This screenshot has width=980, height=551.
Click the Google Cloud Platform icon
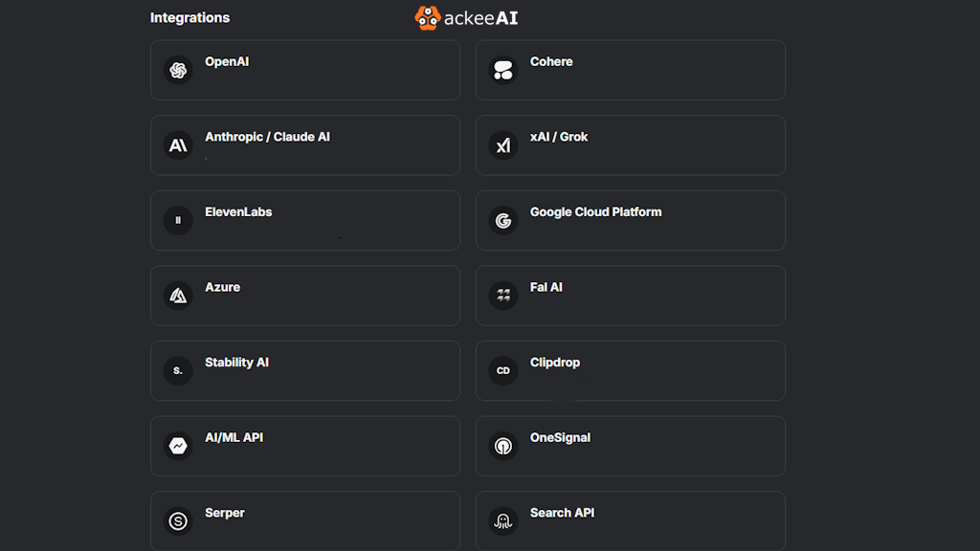pyautogui.click(x=503, y=221)
